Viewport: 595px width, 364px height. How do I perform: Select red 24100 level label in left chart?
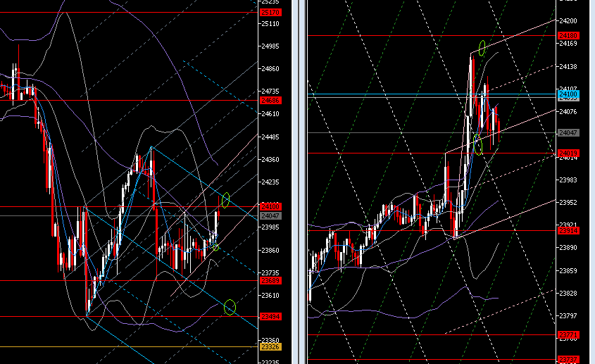click(270, 207)
